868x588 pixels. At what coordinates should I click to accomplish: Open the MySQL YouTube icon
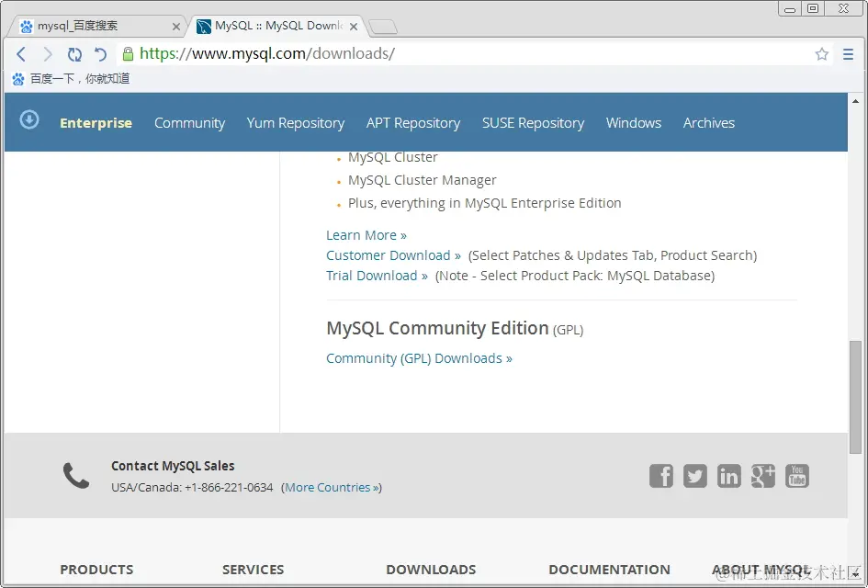(x=797, y=476)
